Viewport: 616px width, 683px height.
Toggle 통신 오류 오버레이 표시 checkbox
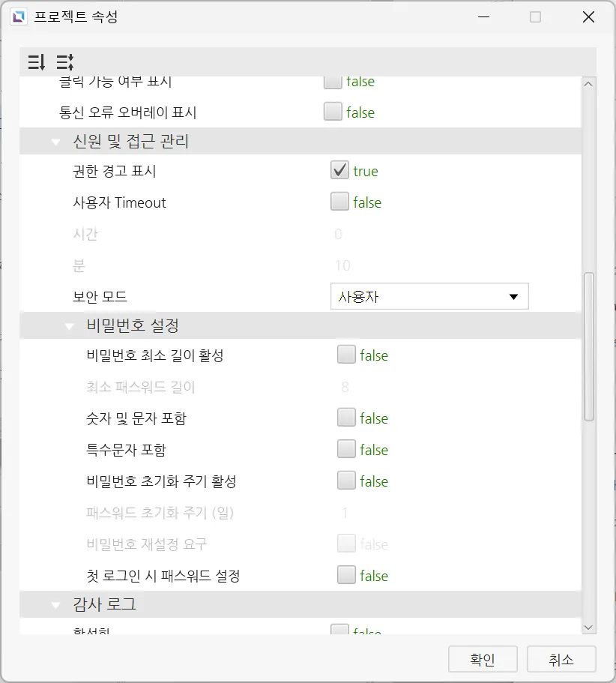333,112
